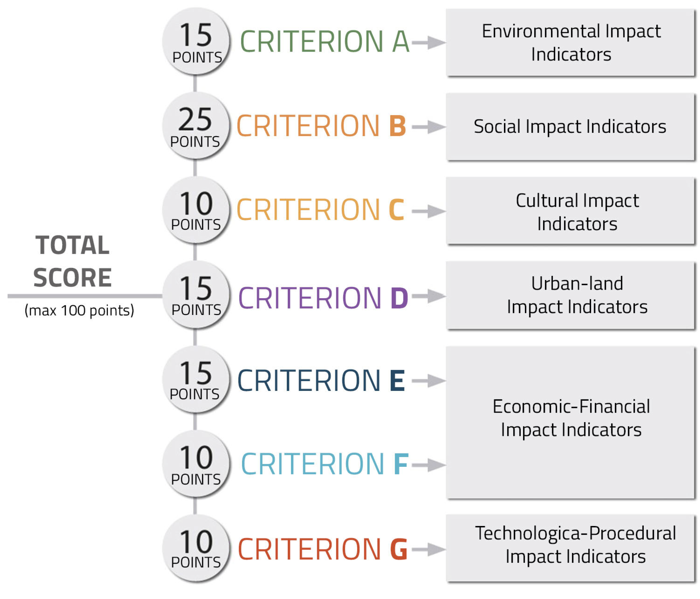
Task: Open the Urban-land Impact Indicators box
Action: click(x=570, y=296)
